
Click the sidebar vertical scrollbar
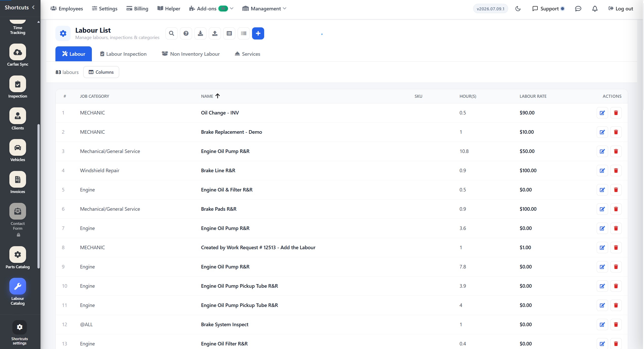38,196
